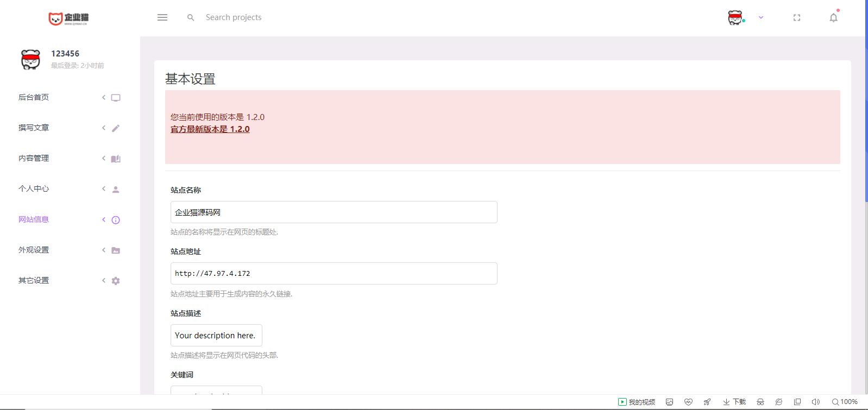The image size is (868, 410).
Task: Click the username 123456
Action: (x=65, y=53)
